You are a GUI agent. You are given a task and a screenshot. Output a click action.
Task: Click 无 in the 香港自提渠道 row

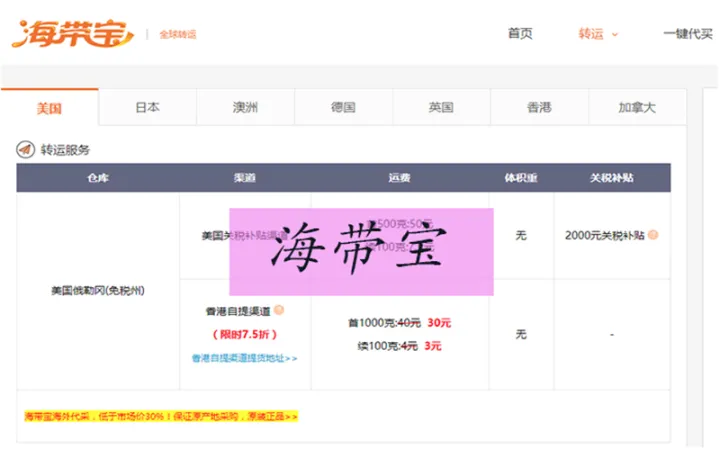521,334
